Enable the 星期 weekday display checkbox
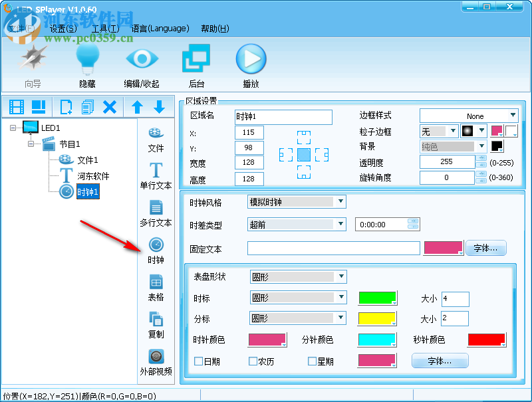The image size is (532, 402). pos(312,360)
